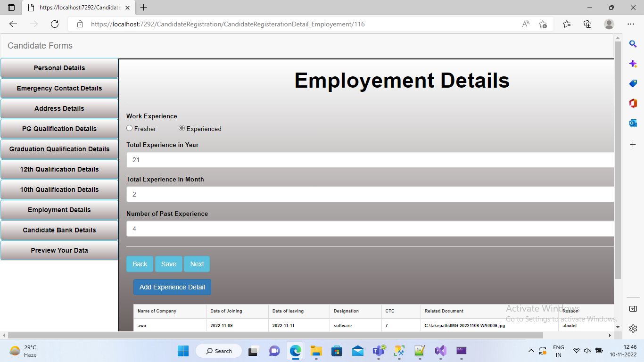Open Graduation Qualification Details section
The width and height of the screenshot is (644, 362).
tap(59, 149)
